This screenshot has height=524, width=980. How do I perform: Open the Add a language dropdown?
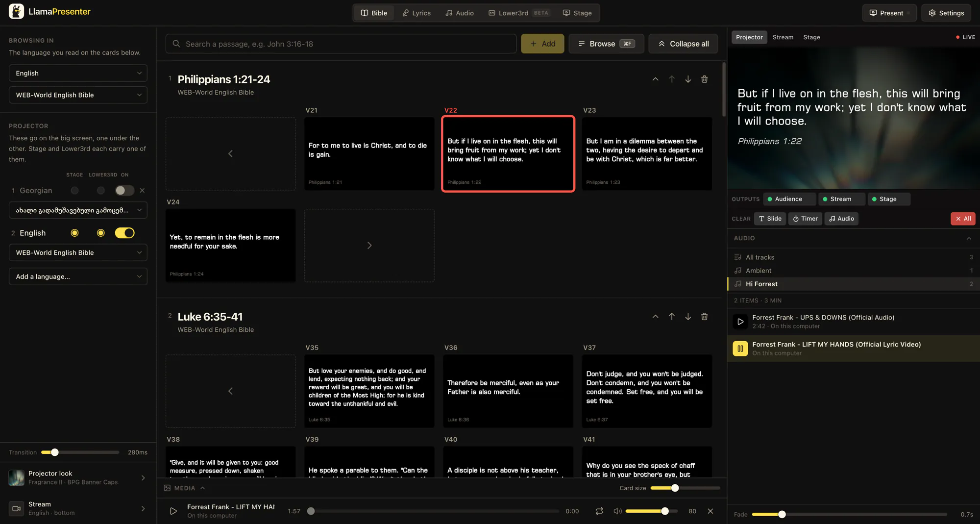point(78,276)
